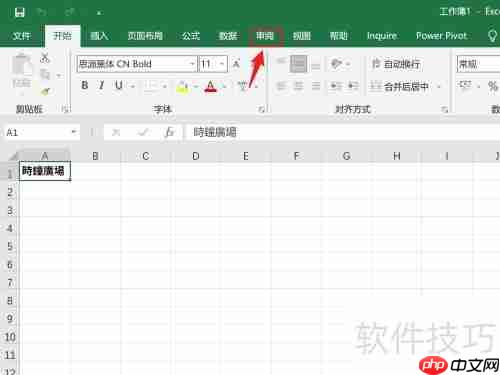Open the number format box showing 常规

[x=478, y=64]
